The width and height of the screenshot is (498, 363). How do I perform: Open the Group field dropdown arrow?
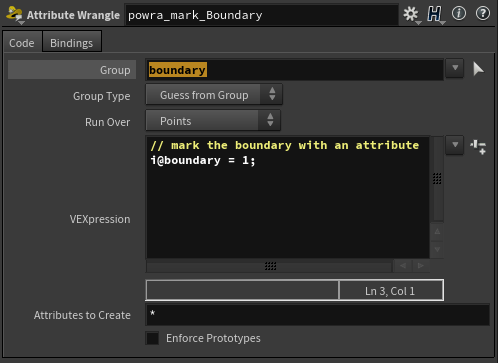pyautogui.click(x=455, y=68)
